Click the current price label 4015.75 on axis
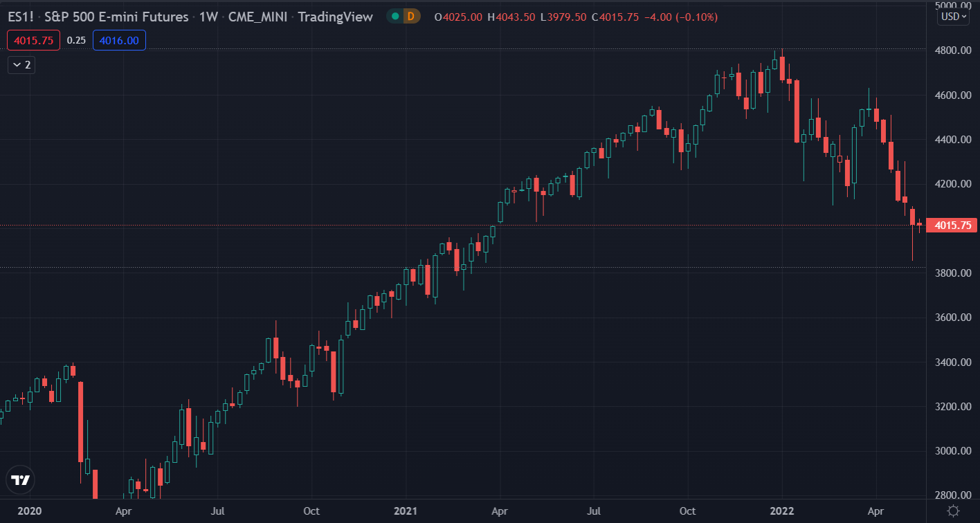Image resolution: width=980 pixels, height=523 pixels. 952,226
